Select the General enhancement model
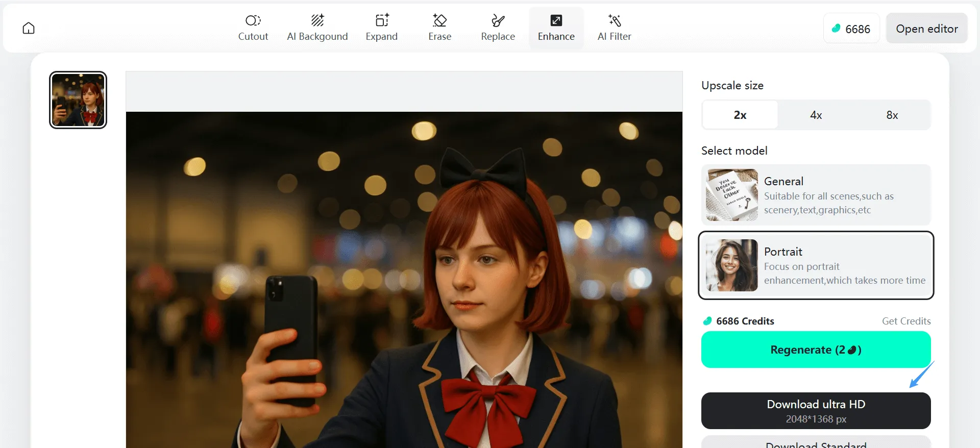 [816, 195]
